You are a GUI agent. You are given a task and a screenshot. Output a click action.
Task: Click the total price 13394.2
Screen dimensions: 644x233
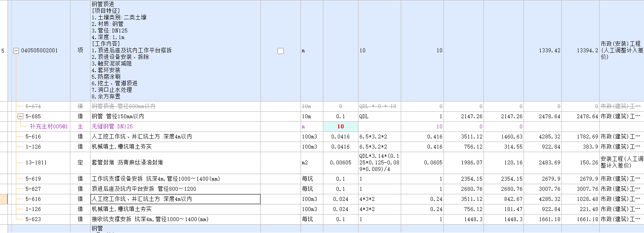pos(587,51)
